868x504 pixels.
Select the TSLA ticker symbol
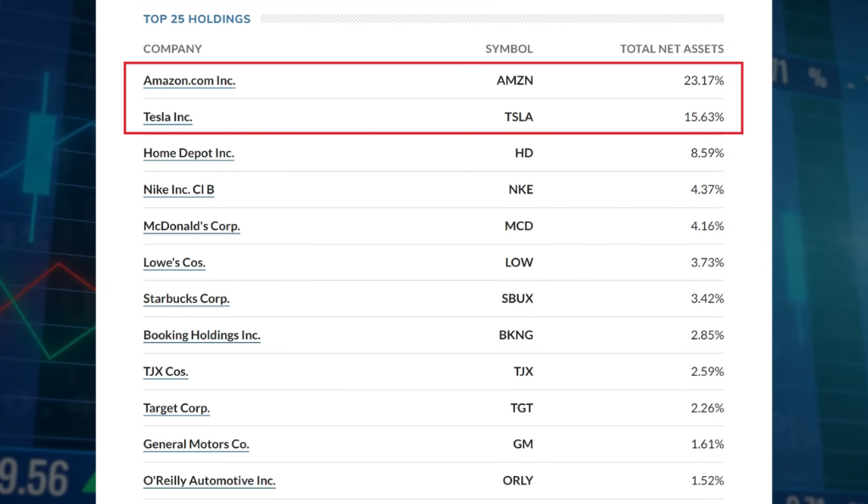click(519, 117)
